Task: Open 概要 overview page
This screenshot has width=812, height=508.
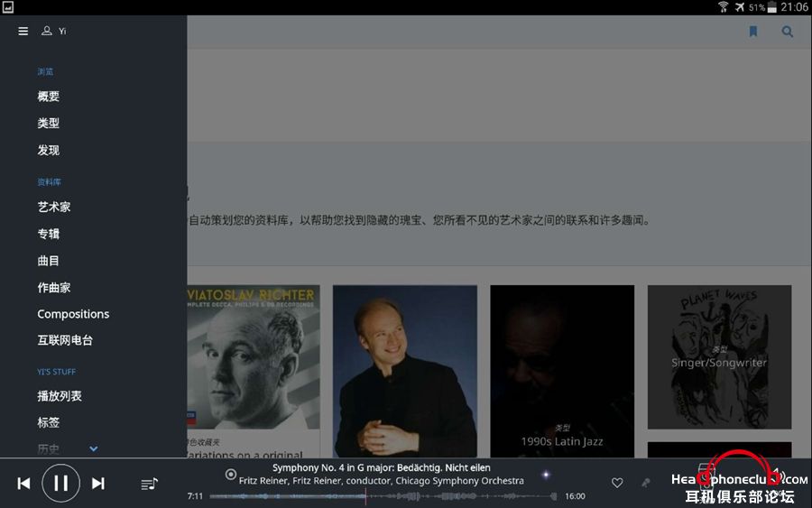Action: click(48, 97)
